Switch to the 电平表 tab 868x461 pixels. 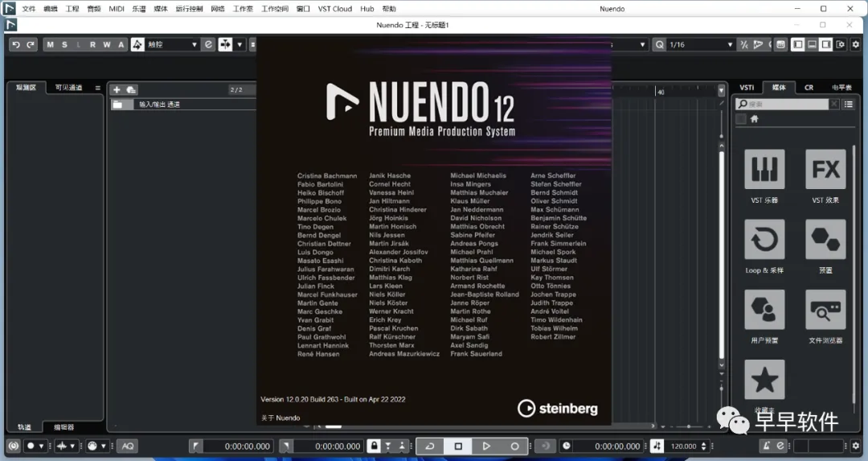(x=841, y=88)
